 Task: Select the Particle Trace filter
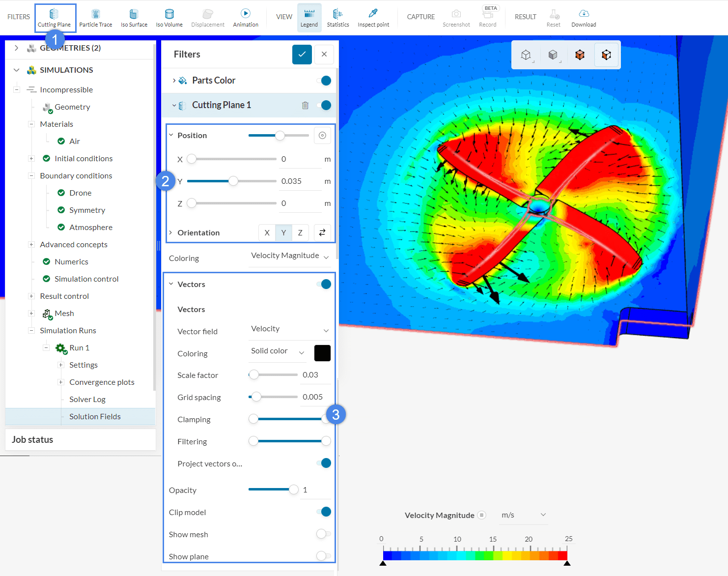pos(95,18)
